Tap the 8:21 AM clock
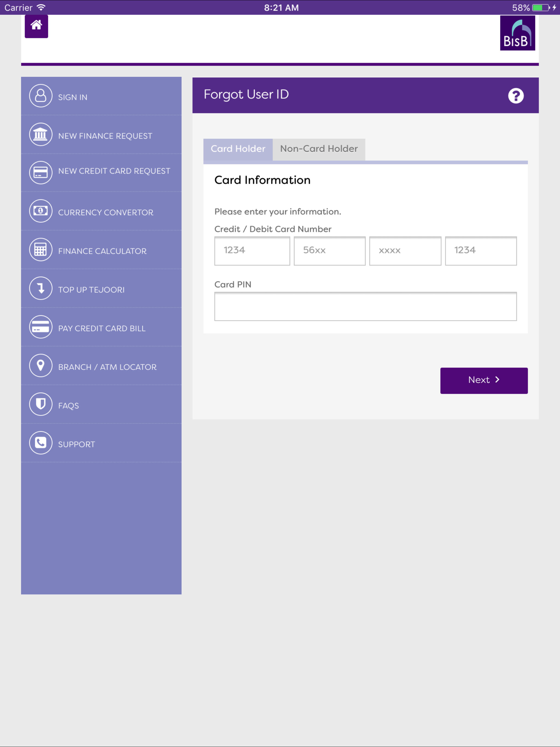Screen dimensions: 560x747 click(x=281, y=7)
